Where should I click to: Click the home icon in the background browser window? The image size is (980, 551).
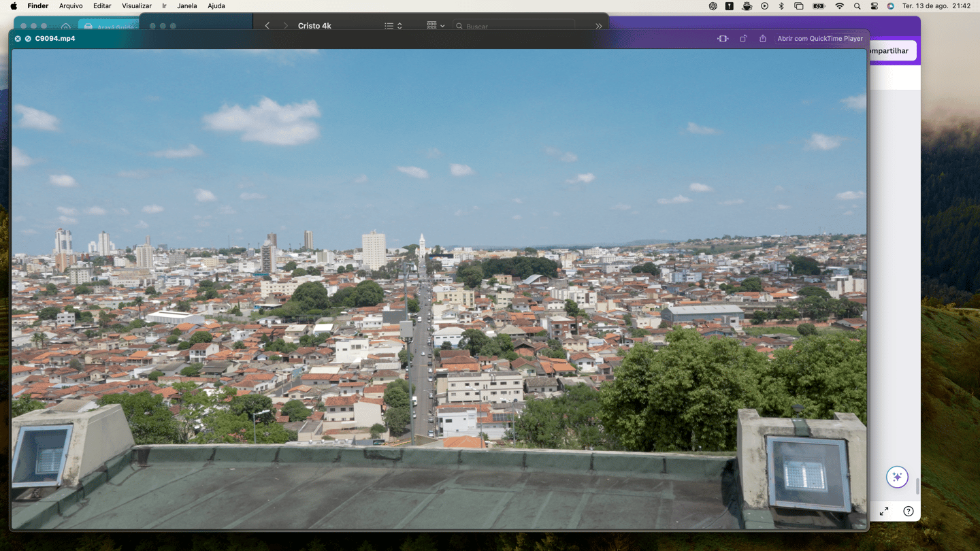point(65,27)
